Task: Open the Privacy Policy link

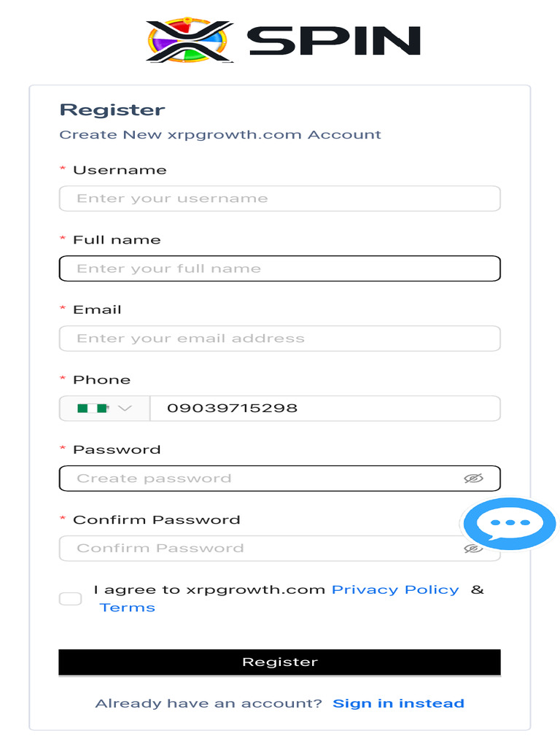Action: pos(395,589)
